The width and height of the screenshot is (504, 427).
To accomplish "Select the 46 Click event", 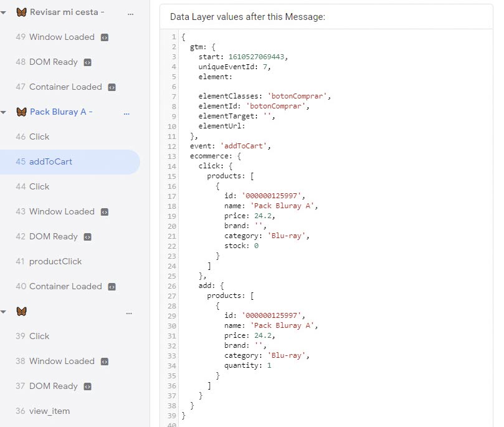I will coord(70,137).
